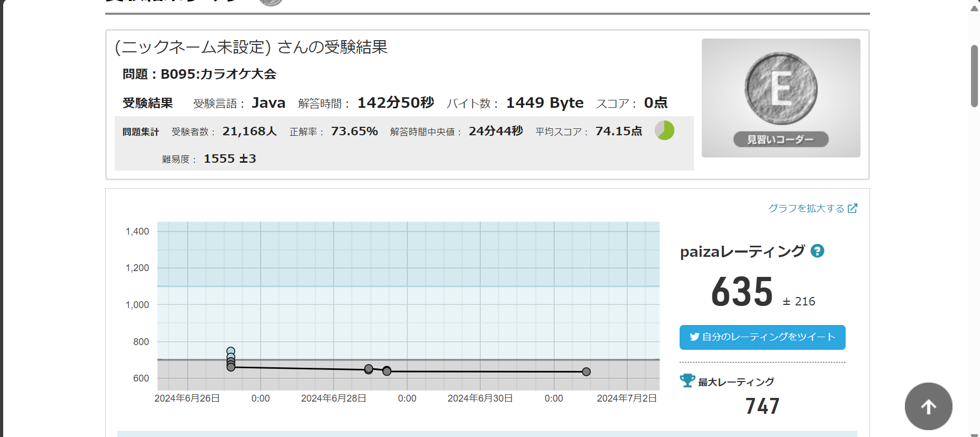Click the trophy icon next to 最大レーティング

[x=688, y=380]
